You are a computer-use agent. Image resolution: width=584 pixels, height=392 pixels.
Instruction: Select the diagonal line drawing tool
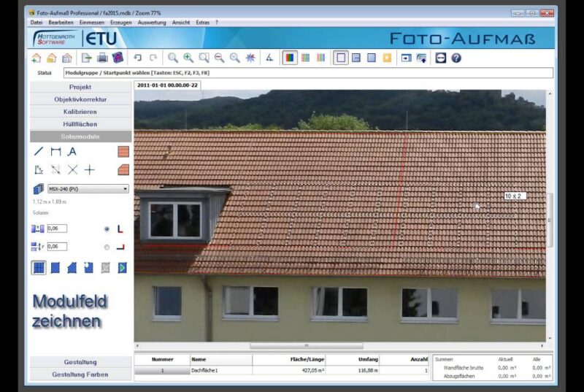click(39, 151)
